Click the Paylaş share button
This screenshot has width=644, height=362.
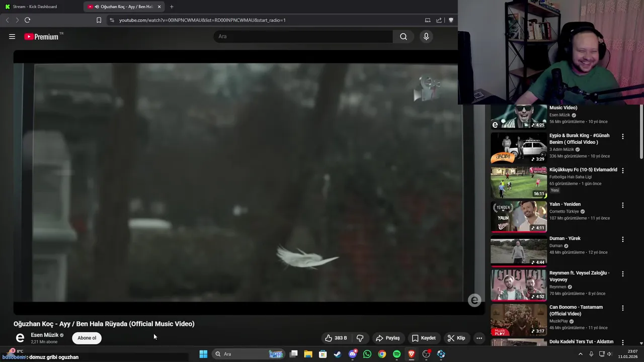point(388,338)
